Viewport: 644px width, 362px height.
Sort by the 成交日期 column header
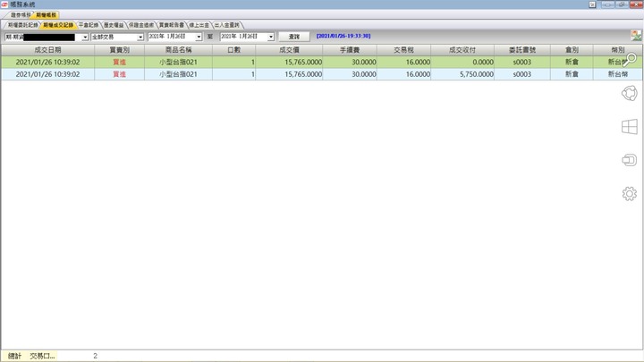[47, 50]
